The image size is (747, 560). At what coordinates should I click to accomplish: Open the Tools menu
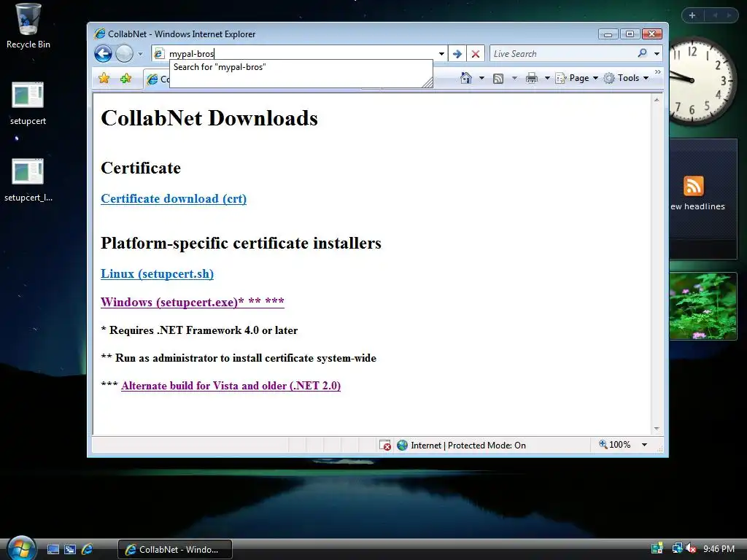pos(626,78)
